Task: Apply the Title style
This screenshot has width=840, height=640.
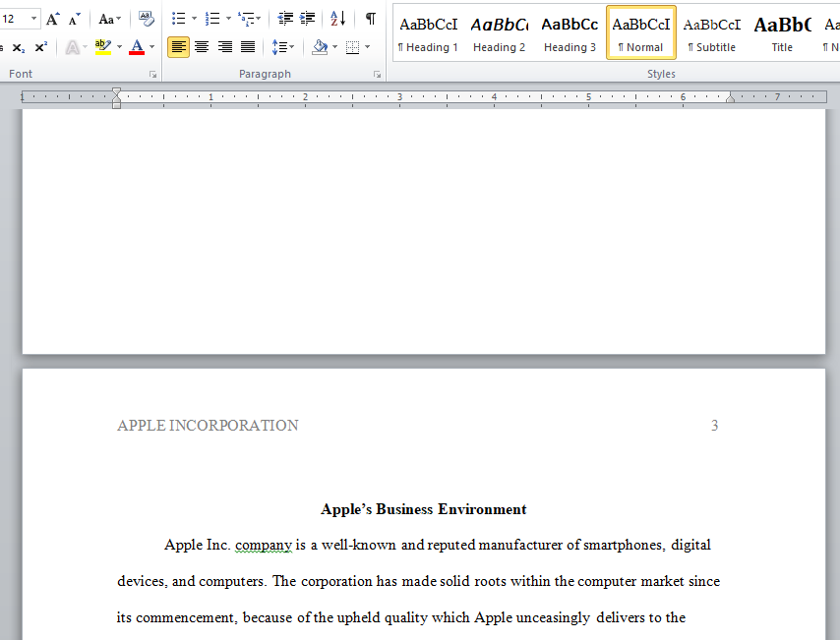Action: [x=782, y=33]
